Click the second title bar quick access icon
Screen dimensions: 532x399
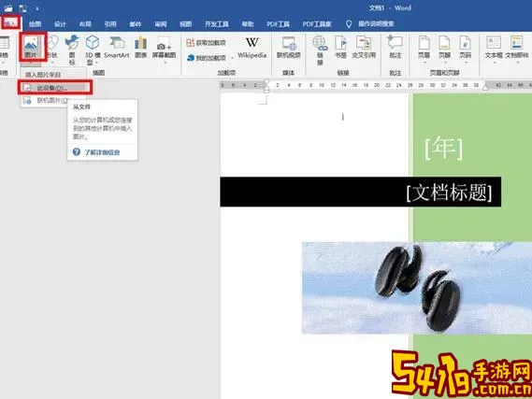(x=23, y=8)
